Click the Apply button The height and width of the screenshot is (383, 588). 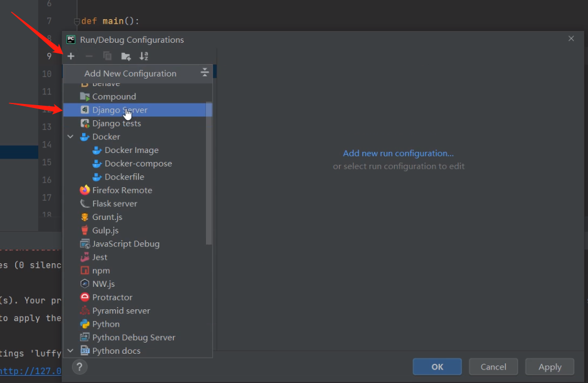coord(550,367)
